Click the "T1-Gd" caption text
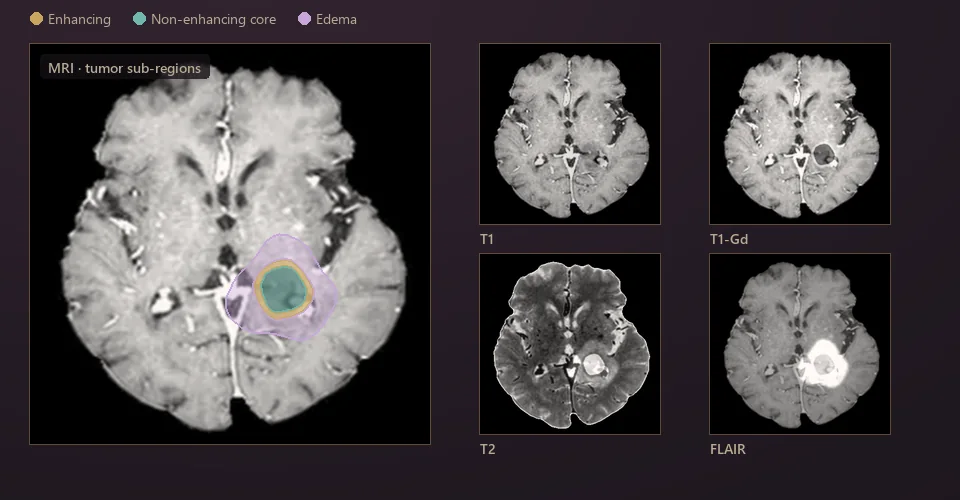 click(x=729, y=239)
